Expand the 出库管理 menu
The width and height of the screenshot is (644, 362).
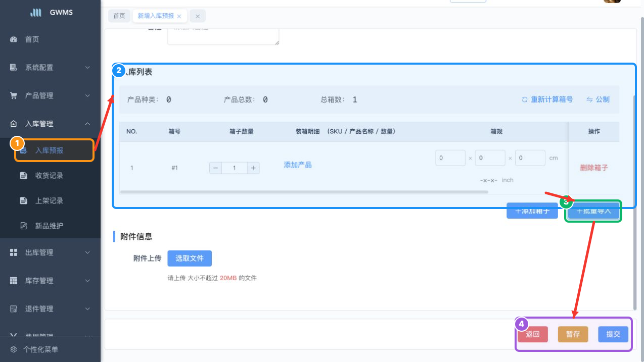[87, 252]
